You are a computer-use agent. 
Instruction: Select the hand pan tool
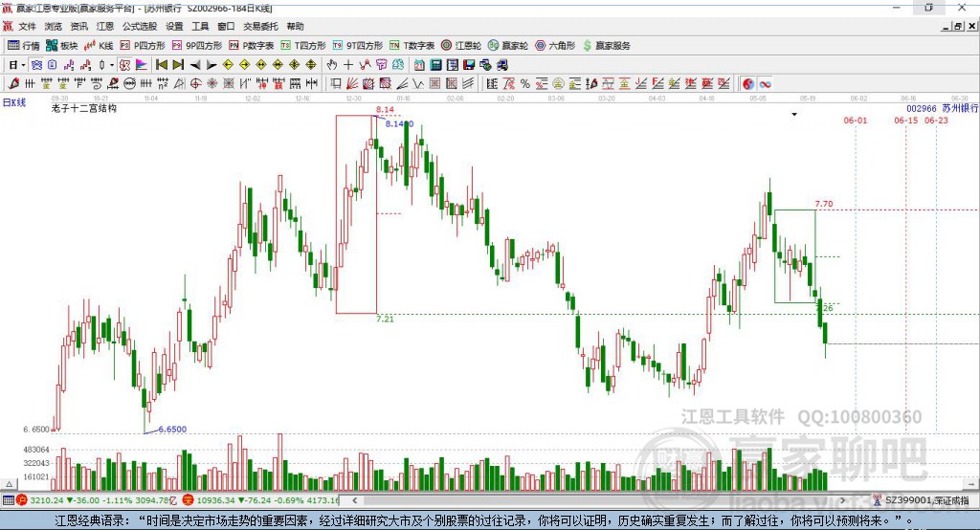tap(332, 65)
